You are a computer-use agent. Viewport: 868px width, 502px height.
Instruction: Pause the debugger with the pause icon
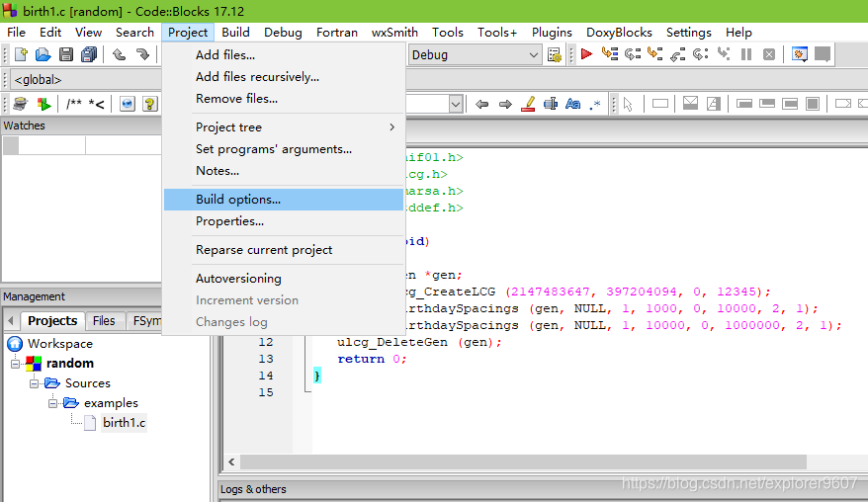[x=746, y=54]
